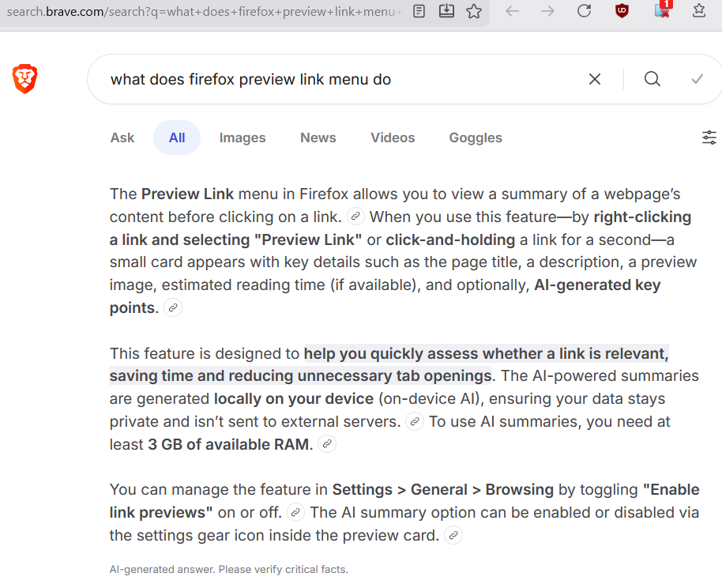
Task: Switch to the Goggles tab
Action: 475,138
